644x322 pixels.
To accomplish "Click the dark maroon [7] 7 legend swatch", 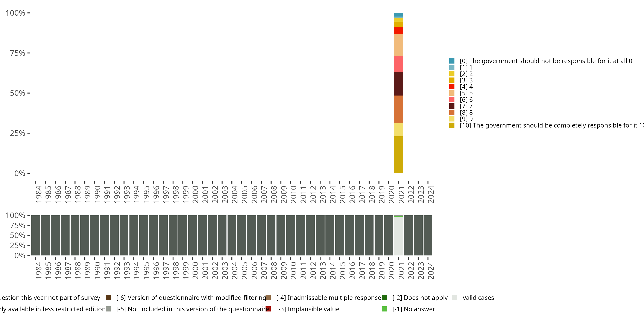I will coord(452,106).
